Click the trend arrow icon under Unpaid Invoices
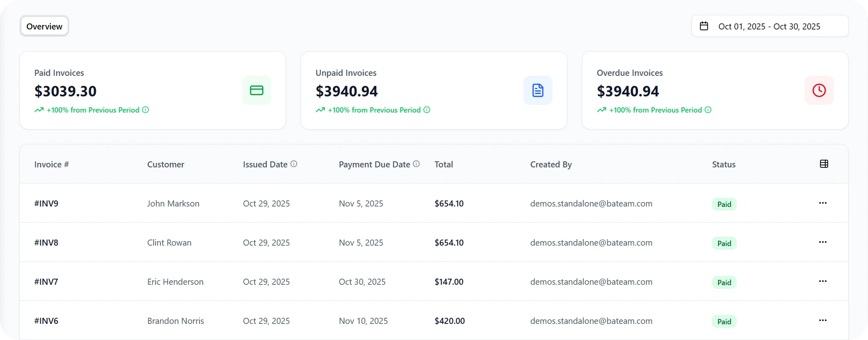This screenshot has width=868, height=340. 320,110
